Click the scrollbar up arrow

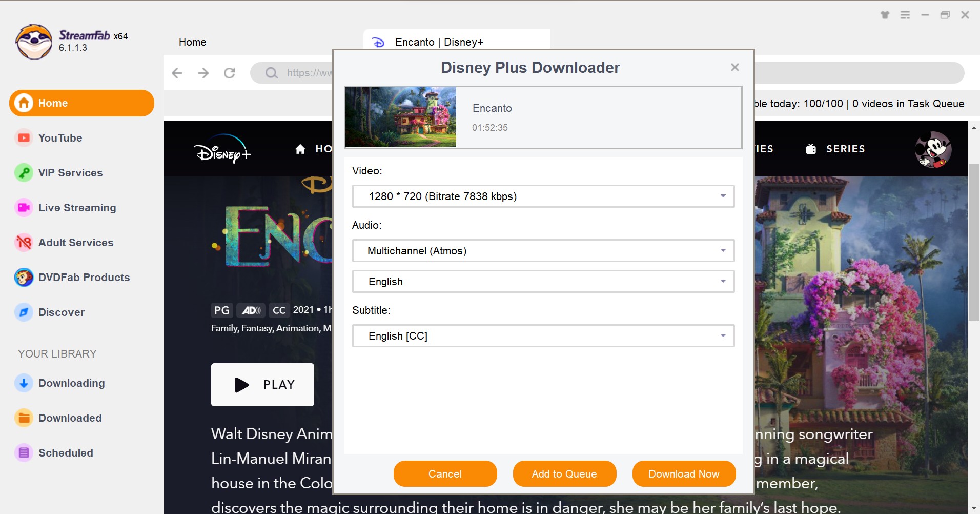click(x=974, y=128)
